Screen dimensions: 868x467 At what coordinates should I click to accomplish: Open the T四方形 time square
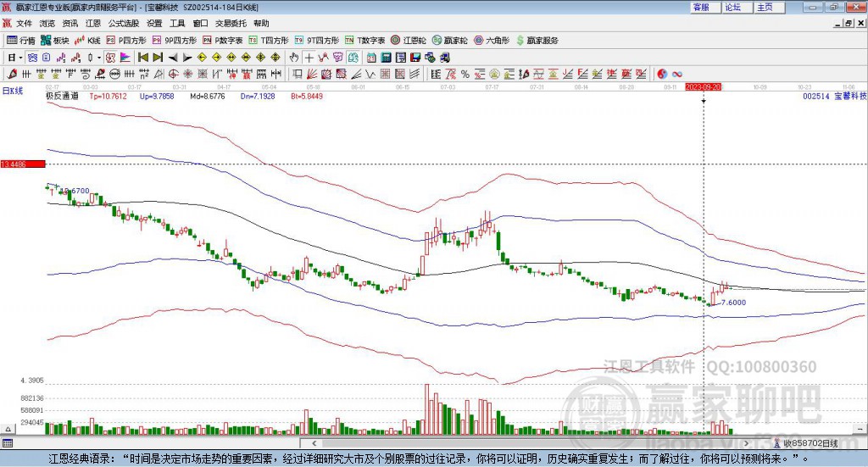coord(269,41)
